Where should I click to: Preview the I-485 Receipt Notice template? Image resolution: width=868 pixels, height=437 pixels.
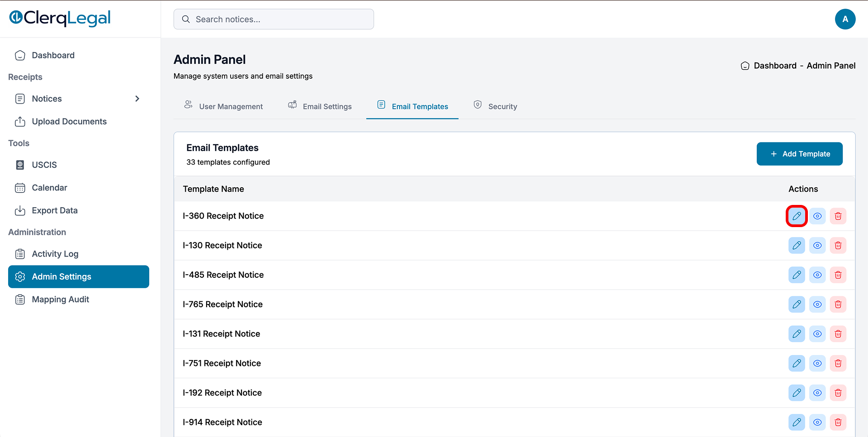(x=817, y=275)
